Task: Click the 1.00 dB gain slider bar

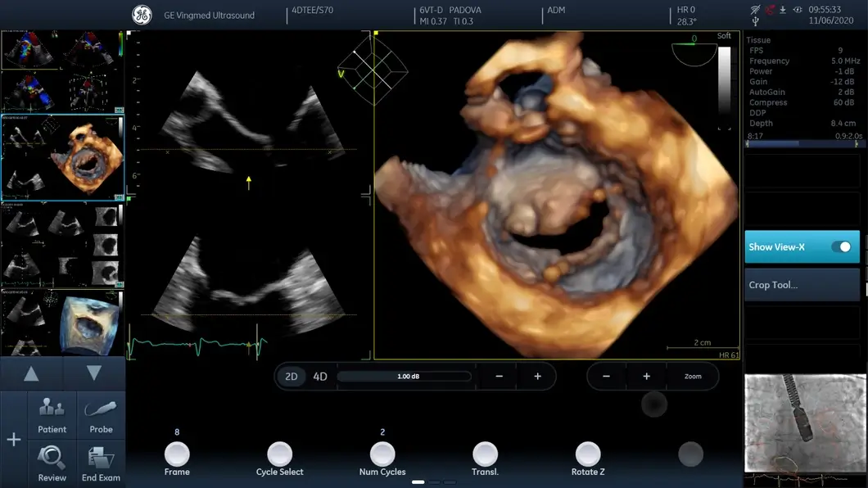Action: 405,377
